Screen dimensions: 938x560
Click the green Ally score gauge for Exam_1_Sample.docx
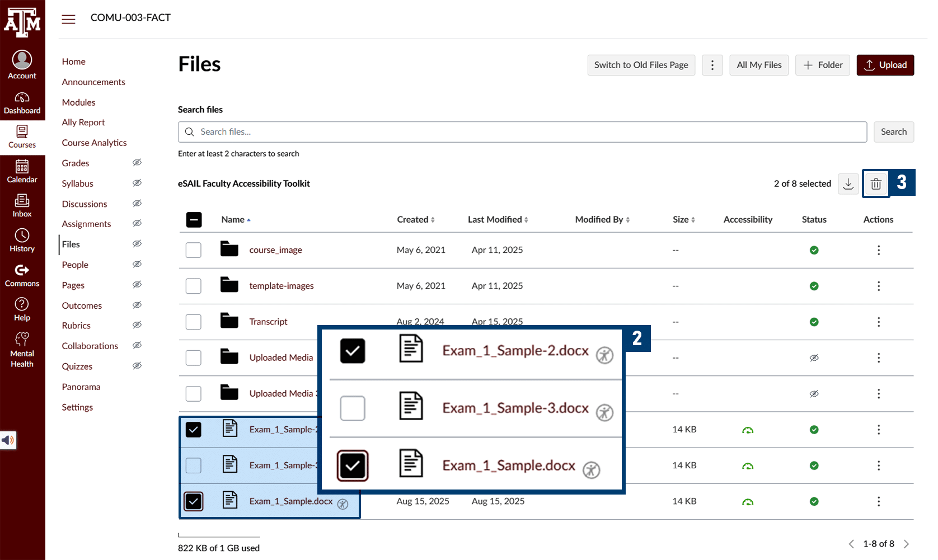coord(748,501)
